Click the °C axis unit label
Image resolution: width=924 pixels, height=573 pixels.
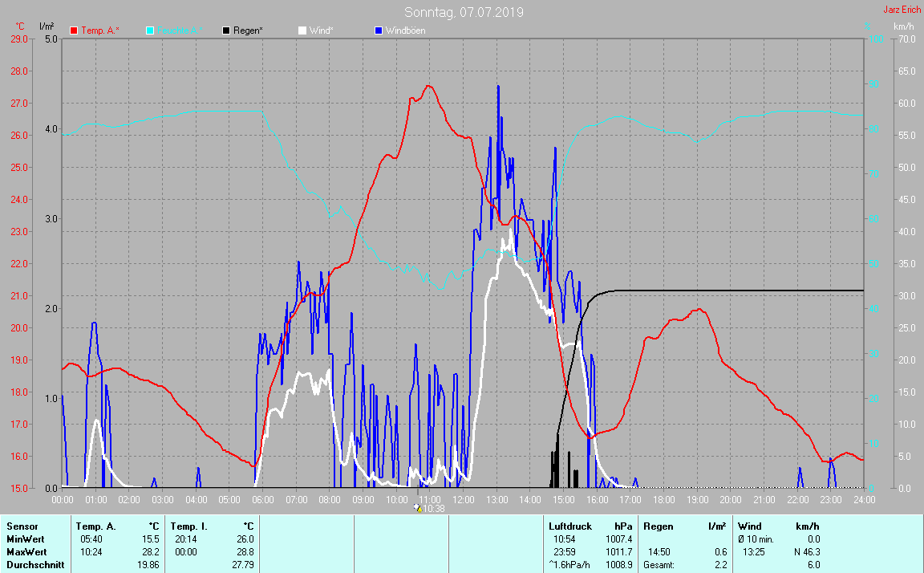pyautogui.click(x=20, y=26)
